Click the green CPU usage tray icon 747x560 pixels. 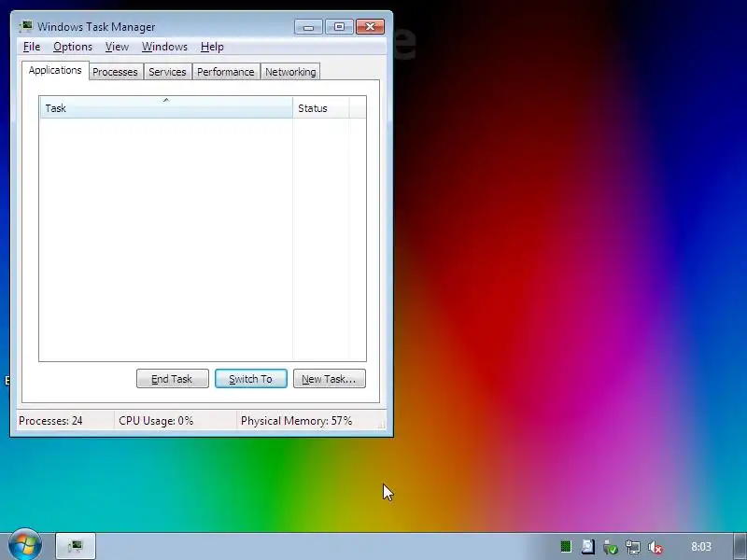click(x=566, y=547)
